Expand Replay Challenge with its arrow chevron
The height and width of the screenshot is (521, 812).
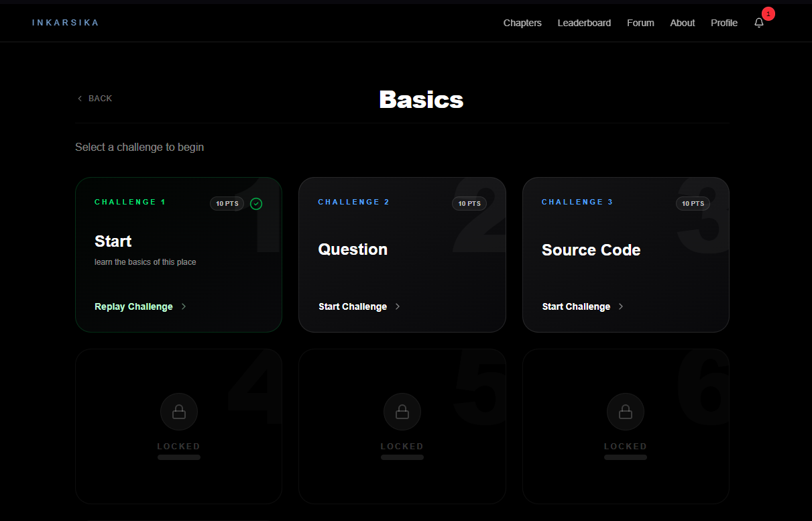183,306
